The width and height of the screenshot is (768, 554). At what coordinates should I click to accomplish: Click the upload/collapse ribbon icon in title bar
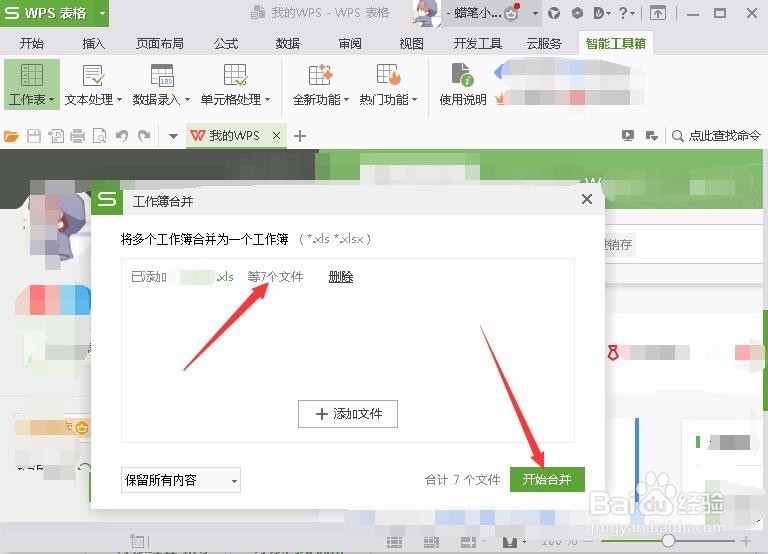tap(658, 13)
